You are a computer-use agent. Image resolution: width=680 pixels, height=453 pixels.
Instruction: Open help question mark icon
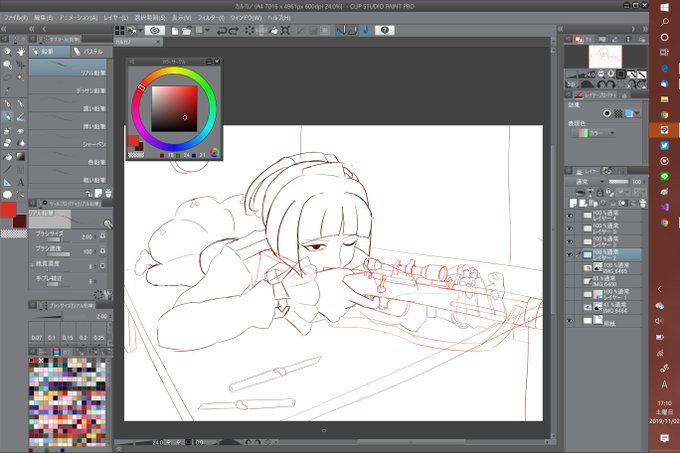click(x=385, y=30)
